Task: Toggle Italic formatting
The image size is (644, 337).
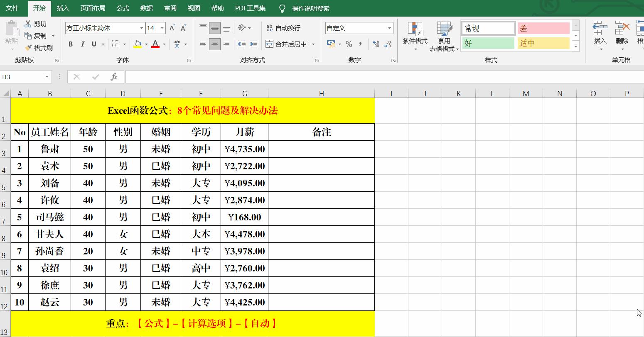Action: coord(82,44)
